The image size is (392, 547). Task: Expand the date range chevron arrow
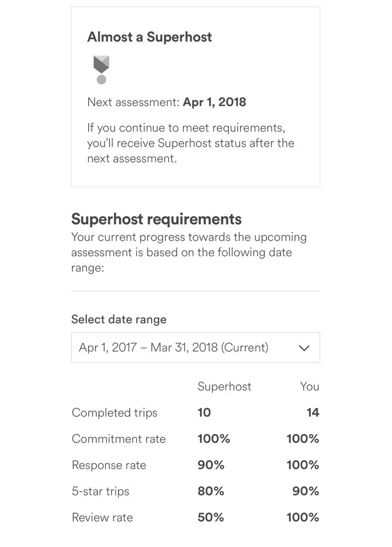[304, 348]
